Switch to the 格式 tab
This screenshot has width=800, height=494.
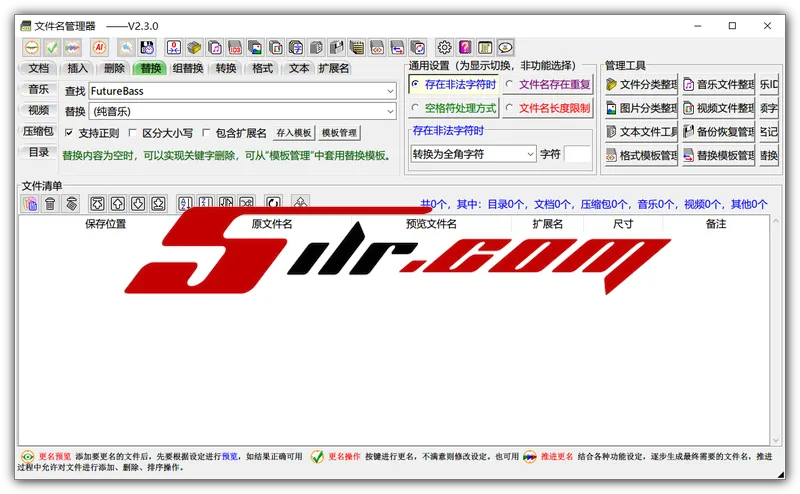tap(262, 68)
